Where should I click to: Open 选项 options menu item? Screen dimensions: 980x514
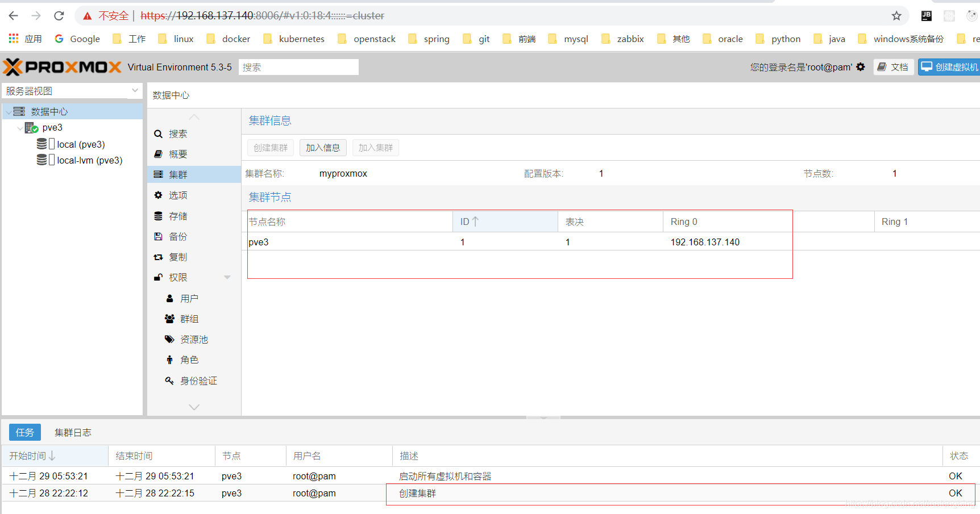coord(194,195)
